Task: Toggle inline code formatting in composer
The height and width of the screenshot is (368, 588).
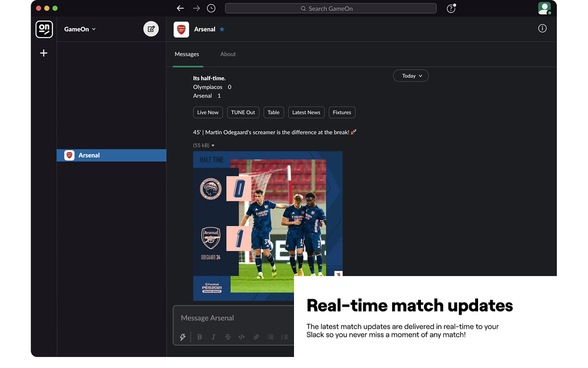Action: [242, 337]
